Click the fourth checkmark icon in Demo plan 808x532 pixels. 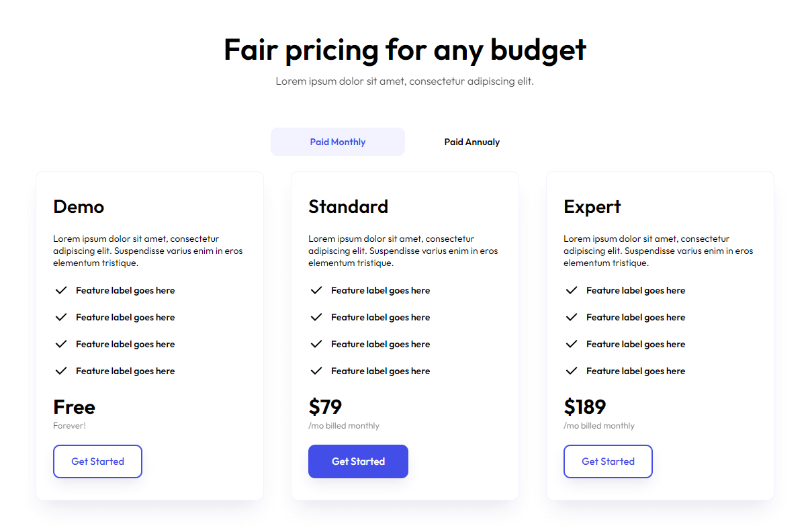[60, 370]
